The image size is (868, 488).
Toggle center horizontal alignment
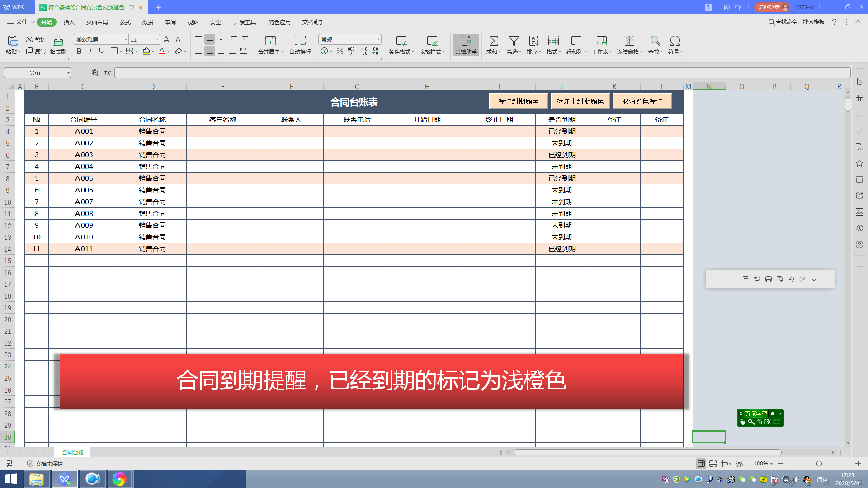pyautogui.click(x=210, y=52)
